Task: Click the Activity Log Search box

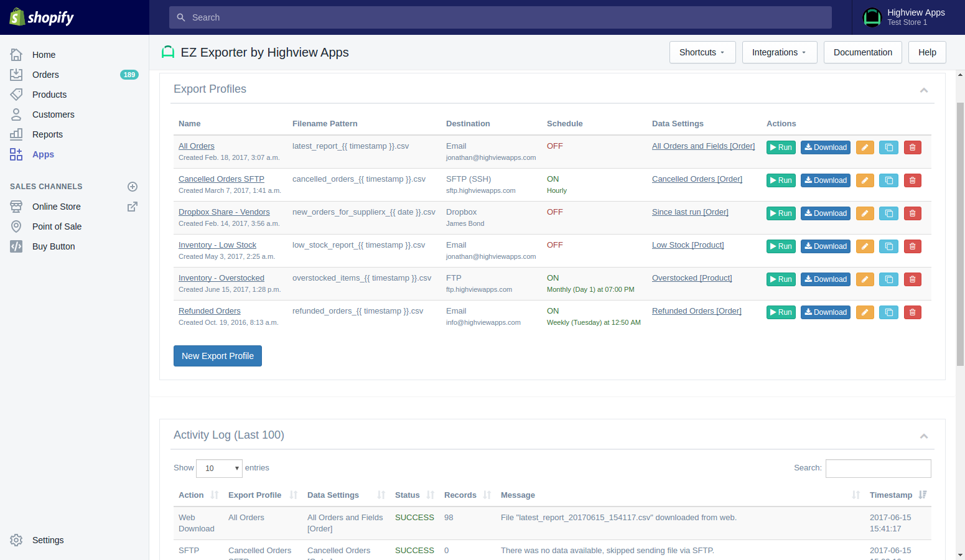Action: tap(879, 469)
